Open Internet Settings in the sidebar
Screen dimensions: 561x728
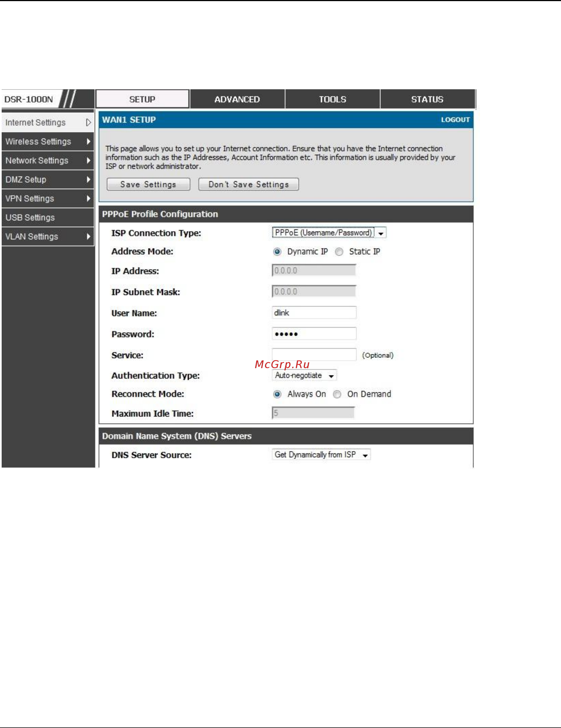(48, 122)
